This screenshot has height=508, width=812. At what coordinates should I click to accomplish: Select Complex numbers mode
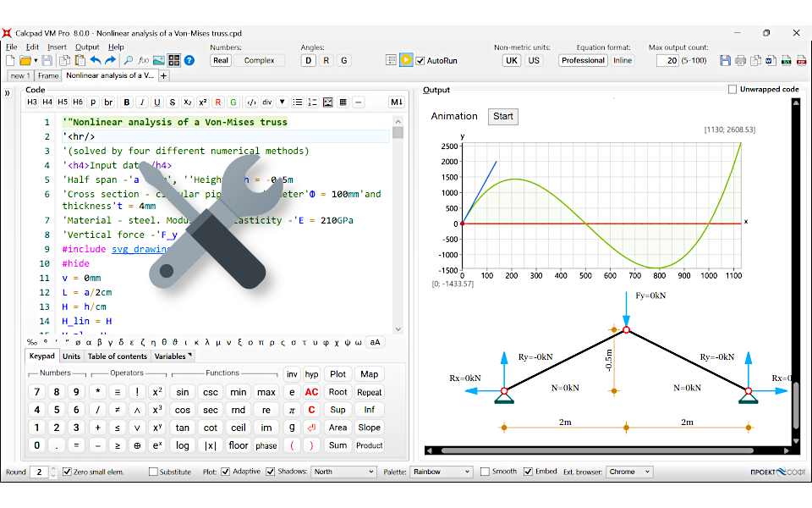point(259,60)
